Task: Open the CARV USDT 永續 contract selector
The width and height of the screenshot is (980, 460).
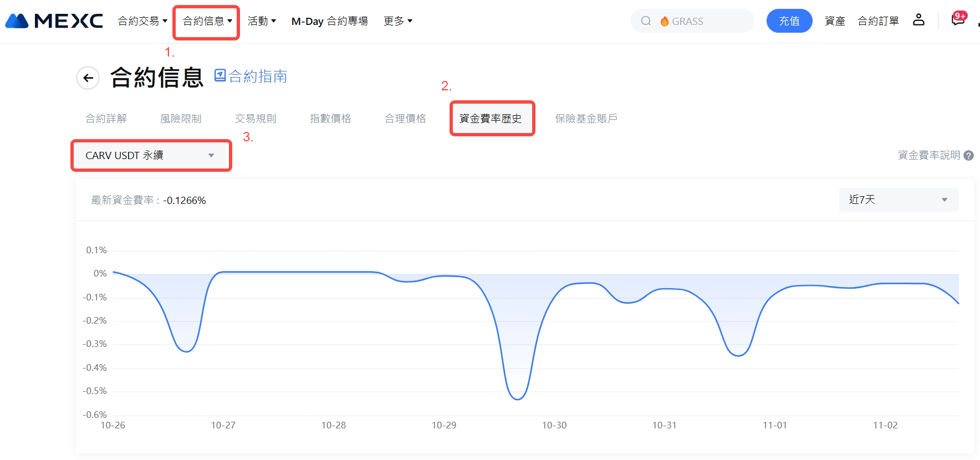Action: point(151,156)
